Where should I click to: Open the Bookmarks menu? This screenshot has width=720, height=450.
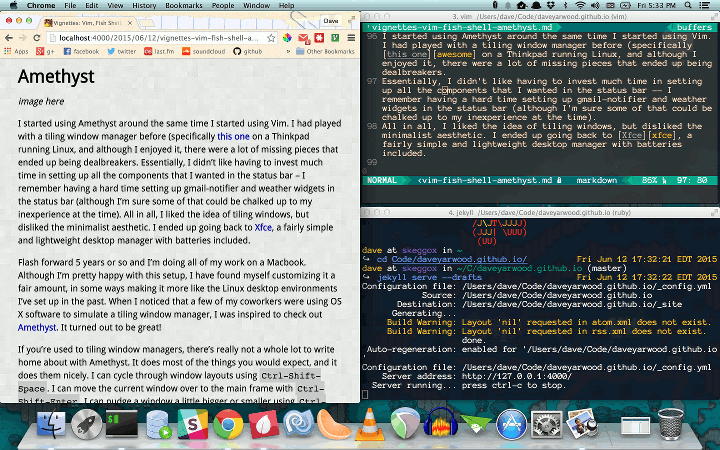pos(184,6)
